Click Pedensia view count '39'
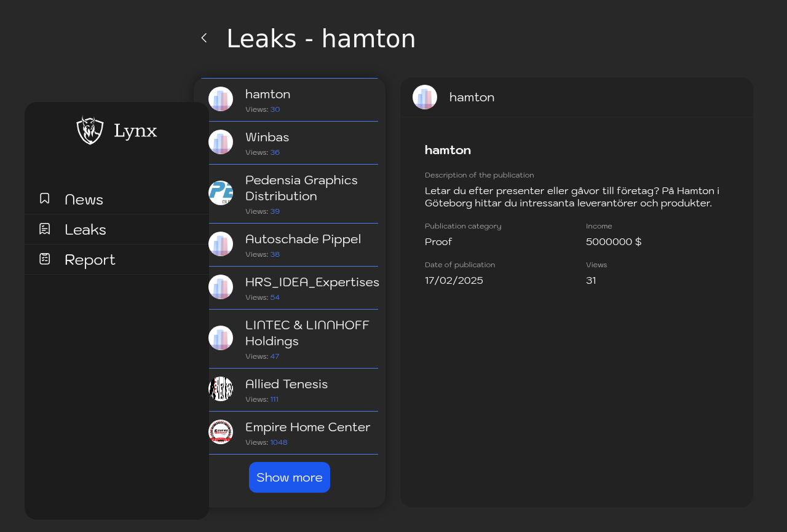This screenshot has width=787, height=532. click(x=275, y=211)
